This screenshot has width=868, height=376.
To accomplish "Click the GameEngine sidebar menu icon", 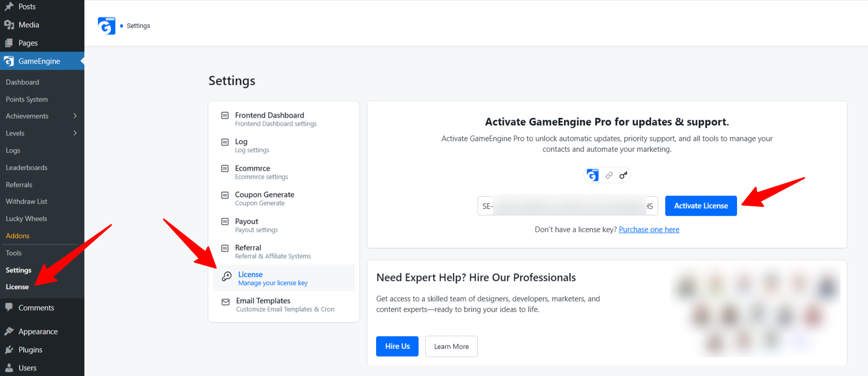I will pos(9,61).
